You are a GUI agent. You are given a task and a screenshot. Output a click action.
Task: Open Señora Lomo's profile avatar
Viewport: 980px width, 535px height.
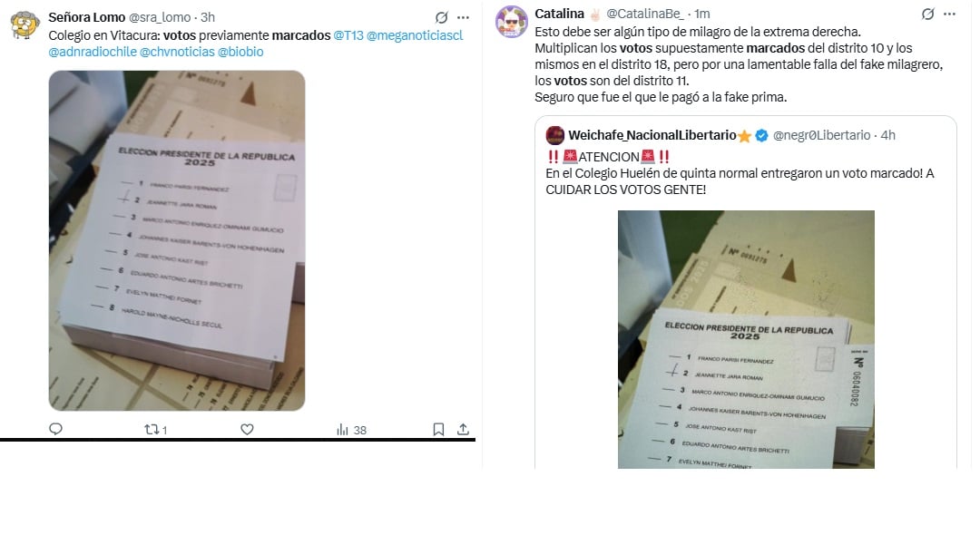pyautogui.click(x=25, y=25)
